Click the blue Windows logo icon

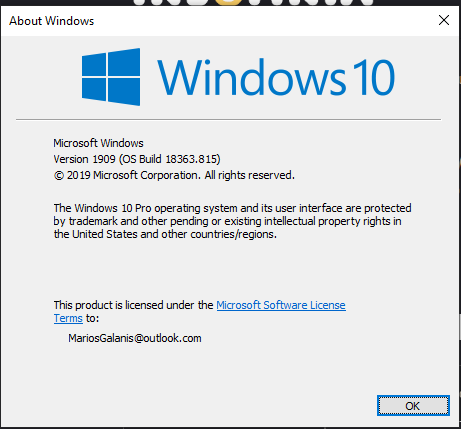point(111,77)
